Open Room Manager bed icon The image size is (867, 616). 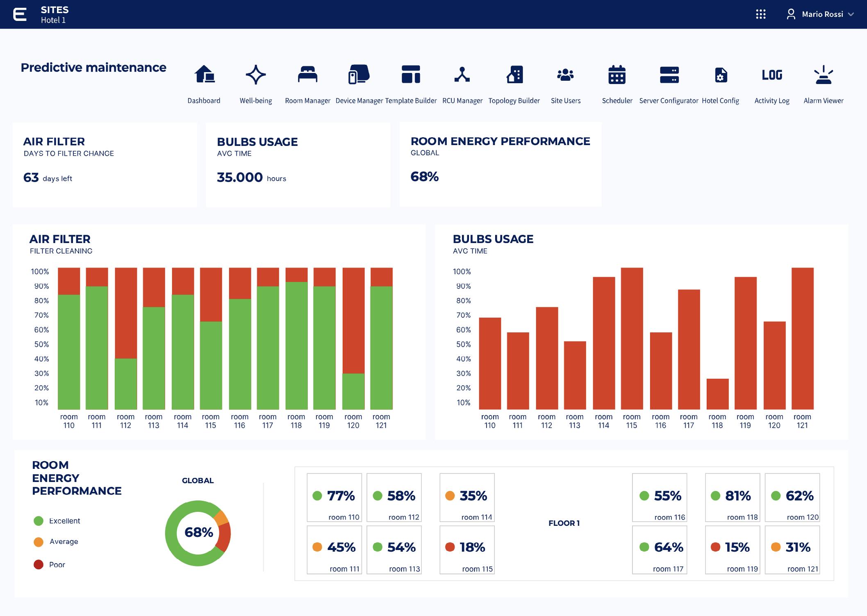pos(307,75)
